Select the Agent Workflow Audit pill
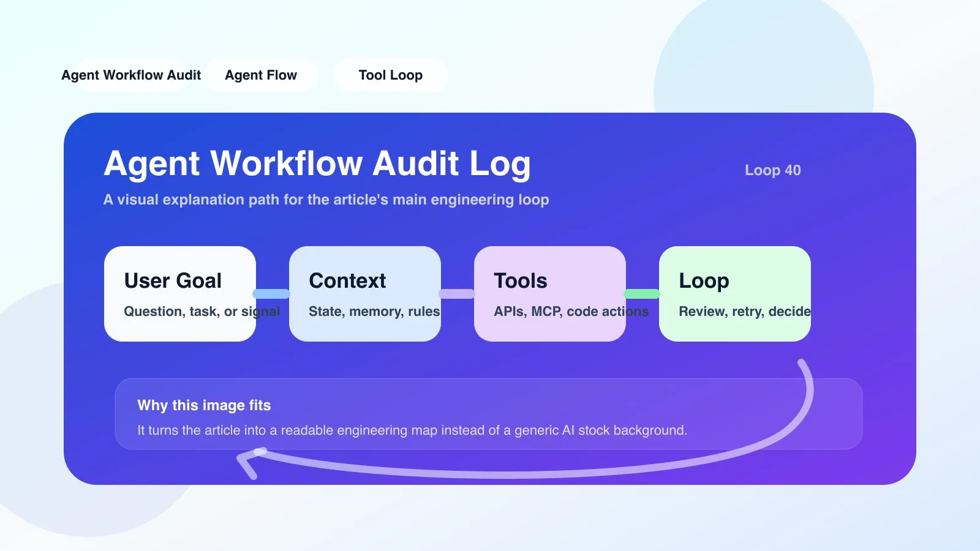This screenshot has width=980, height=551. [x=131, y=75]
